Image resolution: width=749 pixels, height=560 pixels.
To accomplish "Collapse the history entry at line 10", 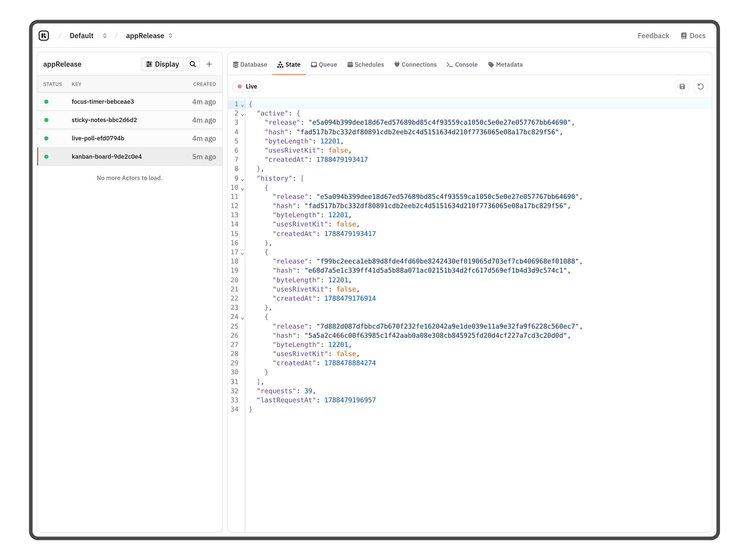I will click(x=242, y=189).
